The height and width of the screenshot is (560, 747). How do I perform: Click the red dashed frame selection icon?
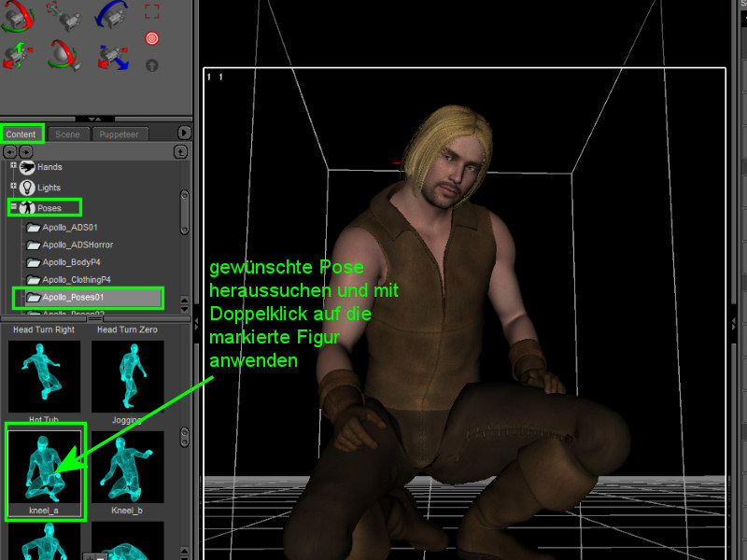click(152, 11)
